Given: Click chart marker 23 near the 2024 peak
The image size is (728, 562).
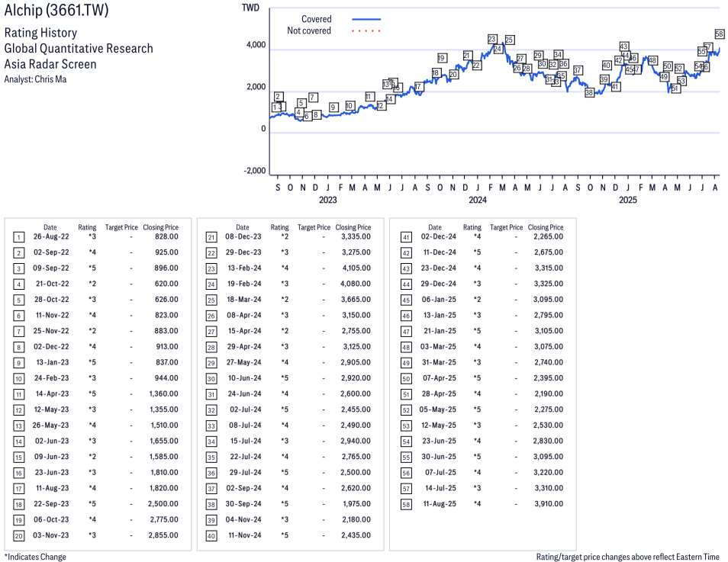Looking at the screenshot, I should tap(492, 39).
